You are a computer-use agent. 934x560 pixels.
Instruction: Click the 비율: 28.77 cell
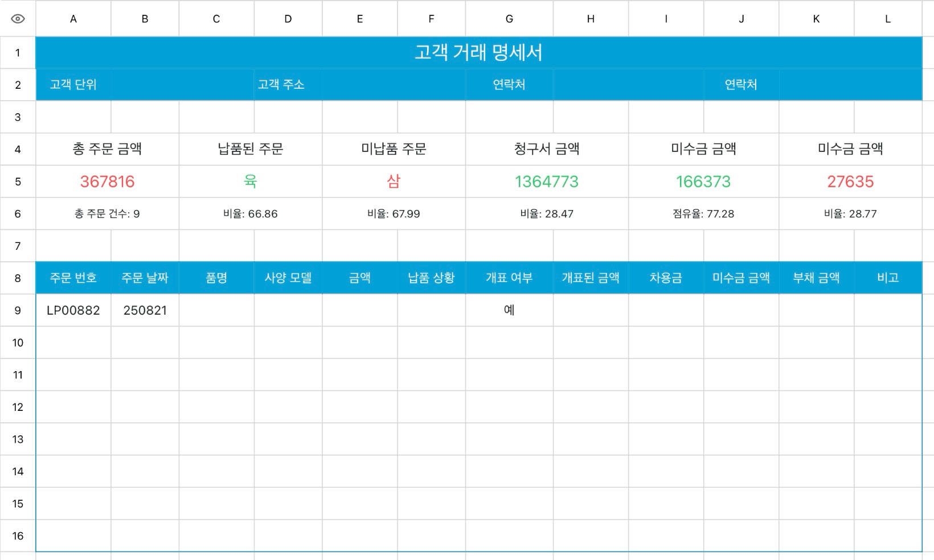(851, 214)
